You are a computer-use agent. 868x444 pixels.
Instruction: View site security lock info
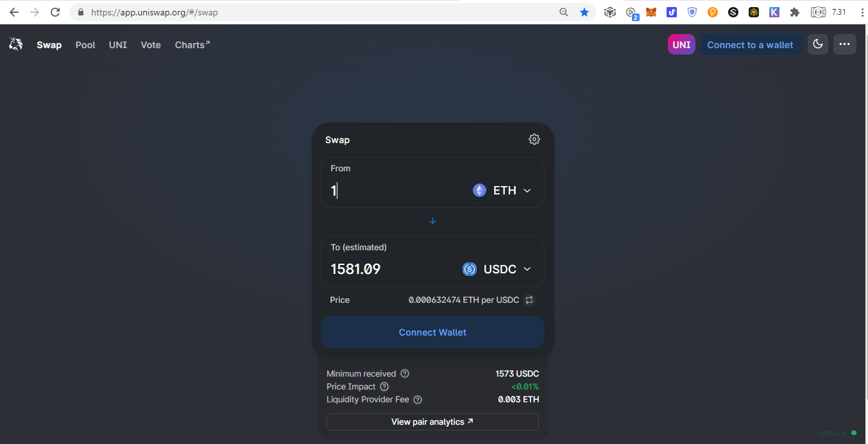[x=80, y=12]
